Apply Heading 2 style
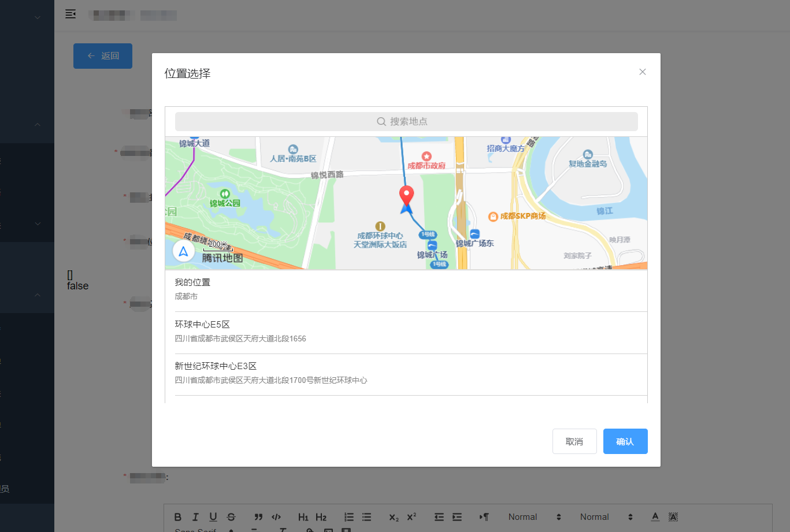 (x=321, y=516)
